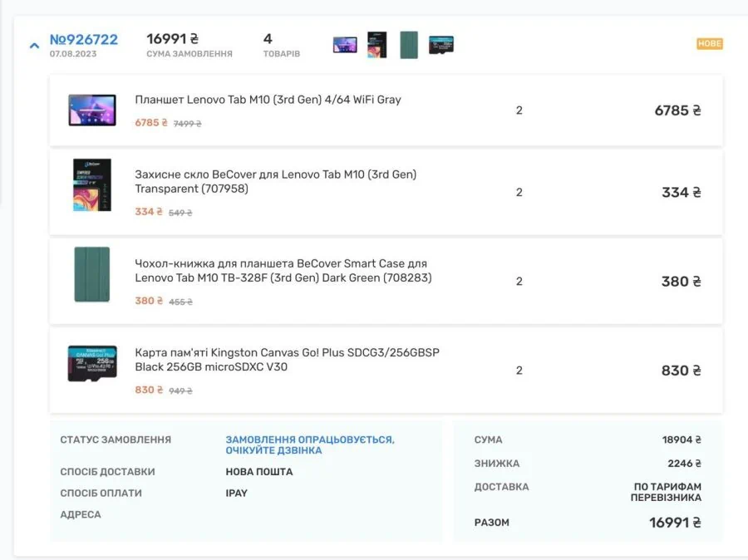Image resolution: width=748 pixels, height=560 pixels.
Task: Click the order date 07.08.2023
Action: pyautogui.click(x=73, y=54)
